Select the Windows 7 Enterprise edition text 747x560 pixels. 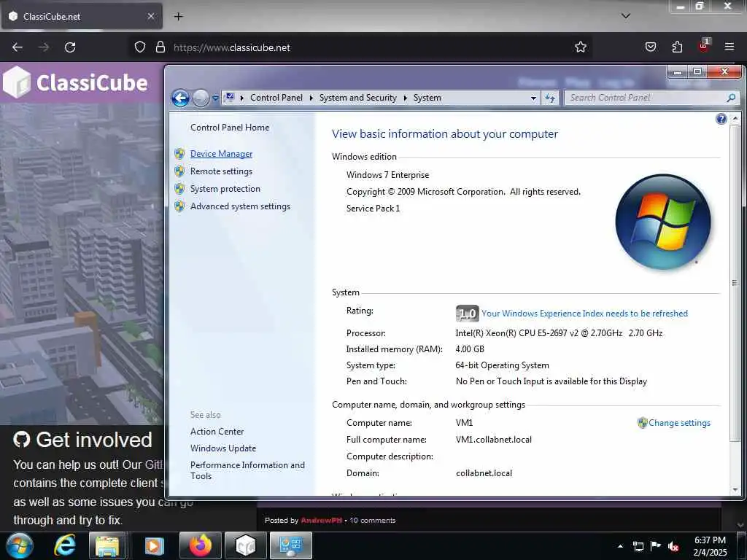(x=388, y=175)
